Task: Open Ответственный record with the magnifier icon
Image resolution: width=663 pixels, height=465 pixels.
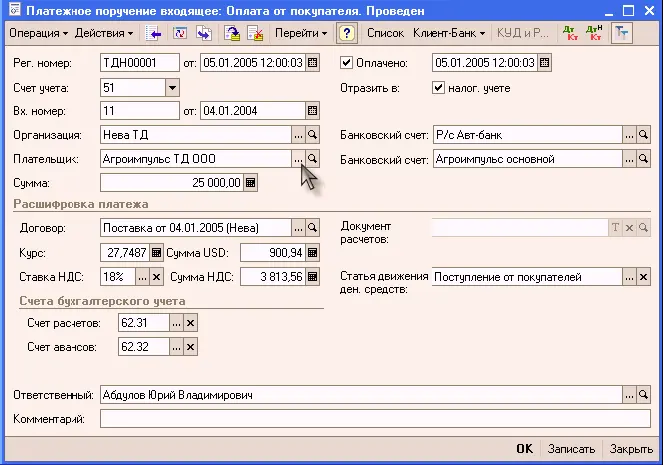Action: pos(643,395)
